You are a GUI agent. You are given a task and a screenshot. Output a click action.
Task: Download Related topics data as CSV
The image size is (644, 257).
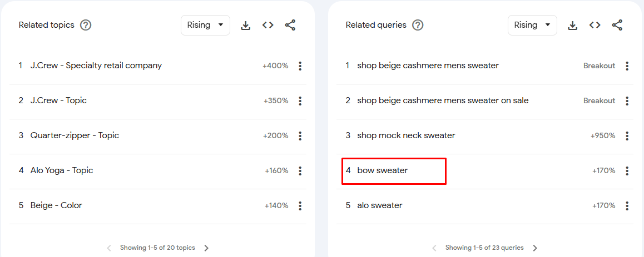[x=246, y=26]
